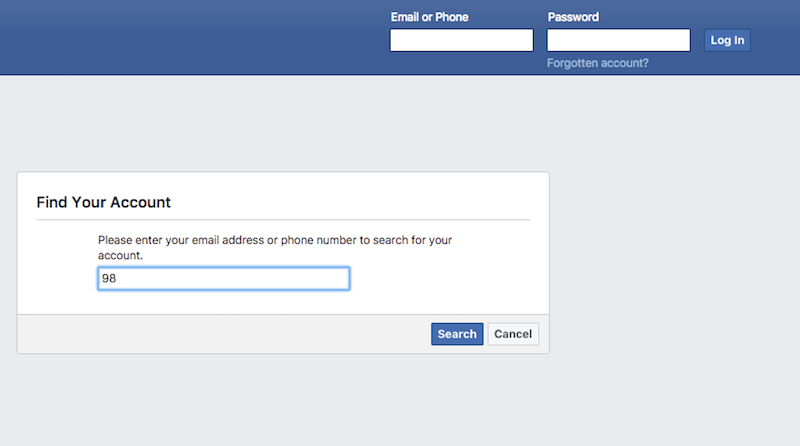Click the divider line under the Find Your Account heading
The image size is (800, 446).
[283, 219]
